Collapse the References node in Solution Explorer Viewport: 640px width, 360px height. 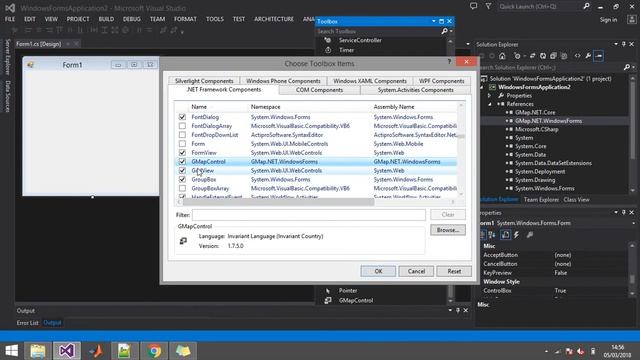coord(490,104)
